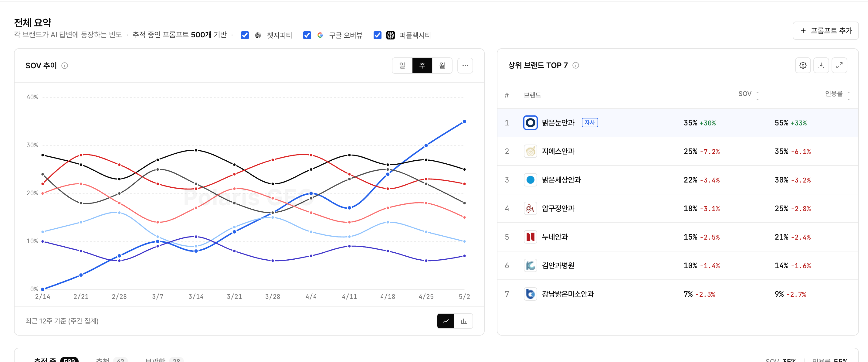Screen dimensions: 868x362
Task: Select the 주 weekly period tab
Action: coord(422,65)
